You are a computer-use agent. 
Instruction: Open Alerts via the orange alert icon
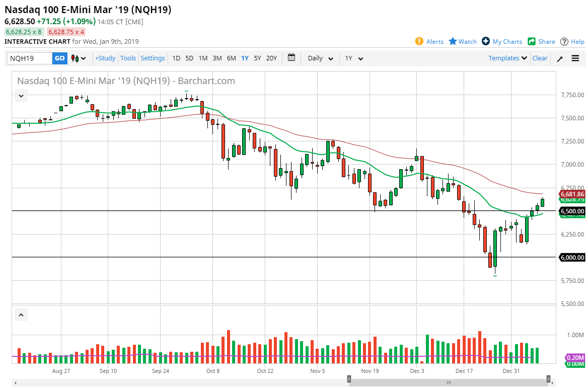click(x=418, y=41)
